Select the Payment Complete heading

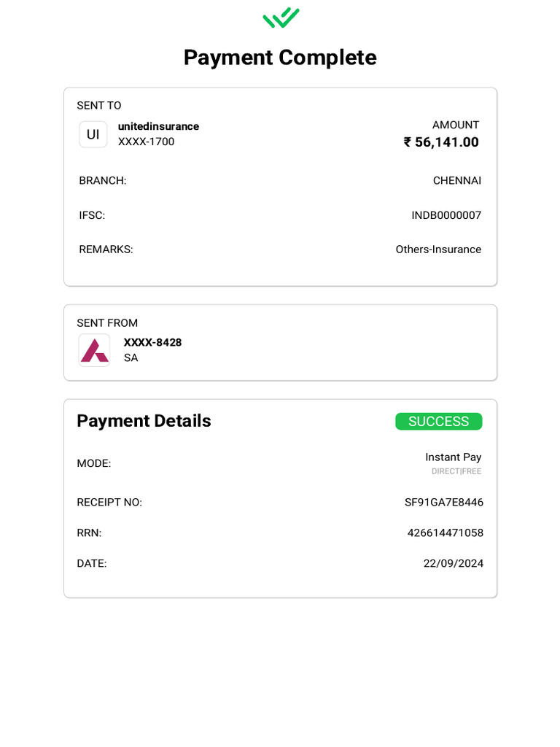pos(280,58)
